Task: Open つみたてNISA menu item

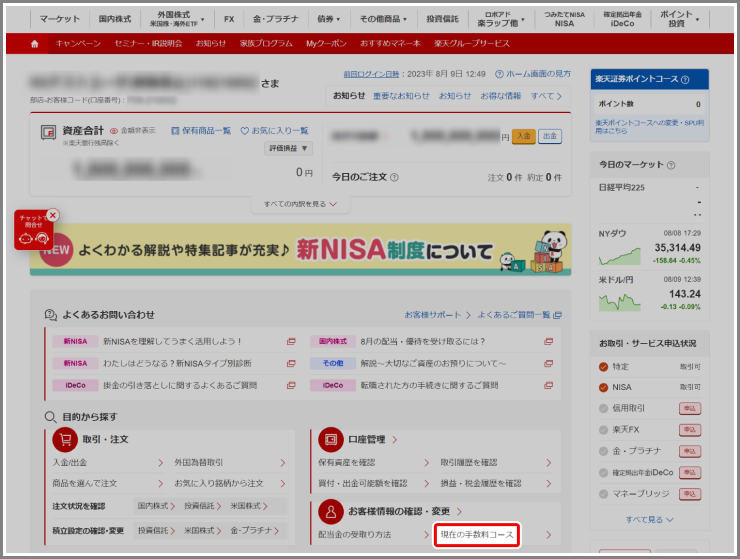Action: click(564, 19)
